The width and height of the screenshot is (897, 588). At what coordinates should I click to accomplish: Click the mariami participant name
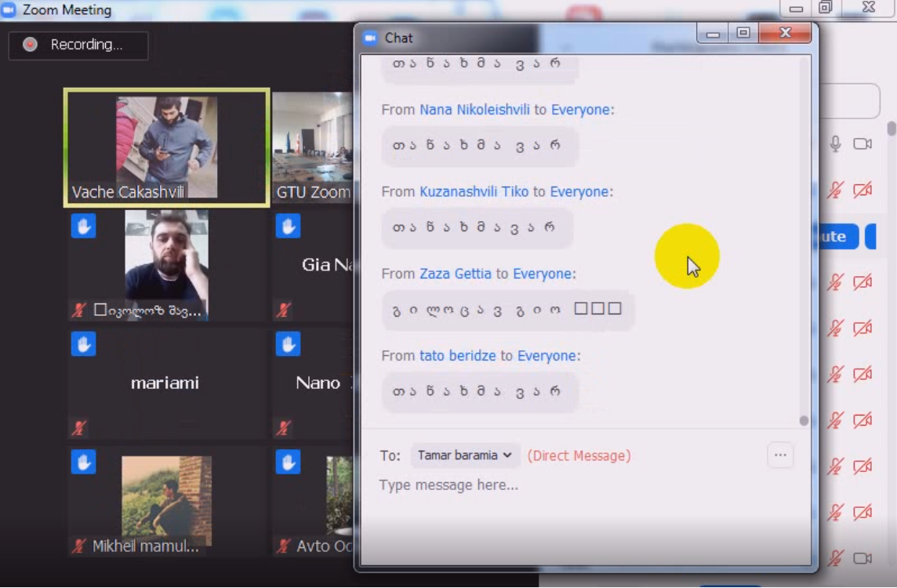pyautogui.click(x=165, y=382)
